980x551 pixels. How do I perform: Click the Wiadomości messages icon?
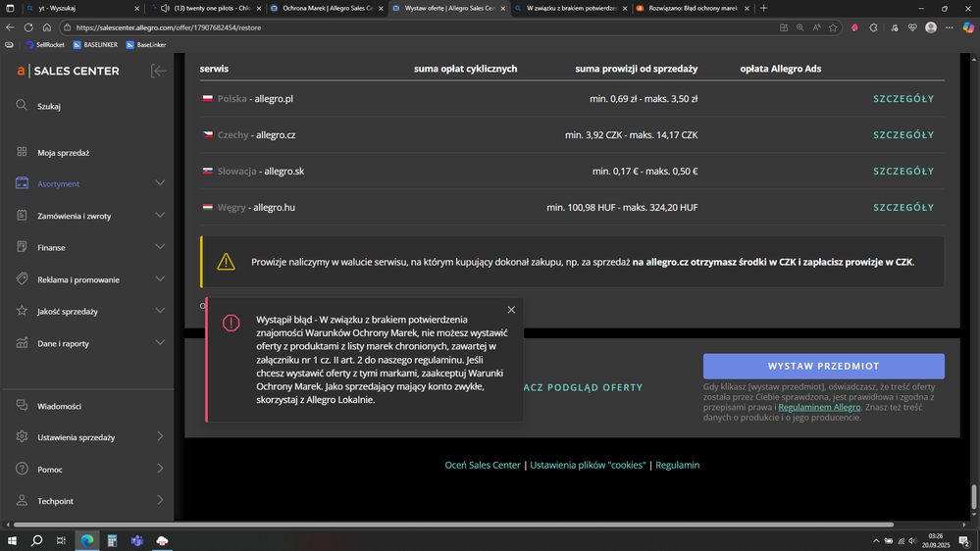coord(22,406)
